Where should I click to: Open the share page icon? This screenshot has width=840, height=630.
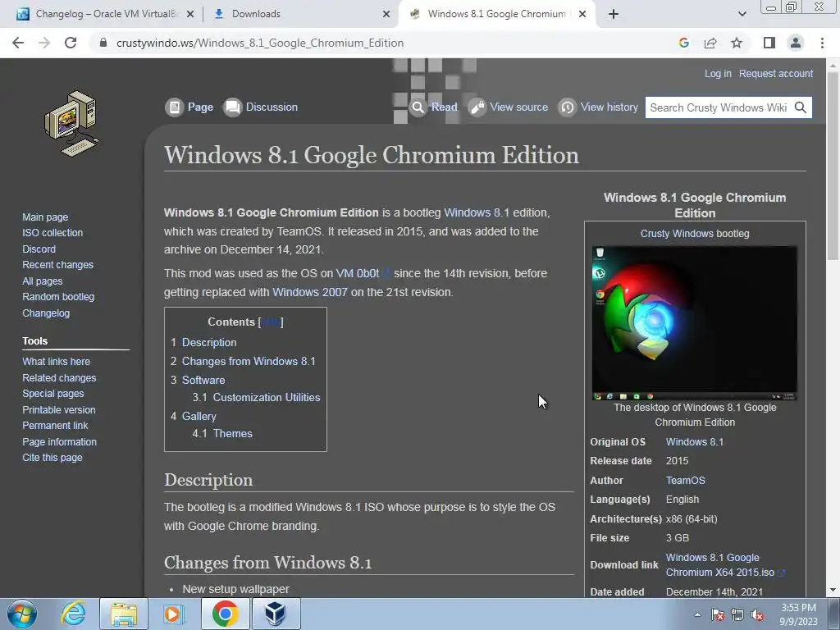tap(710, 43)
